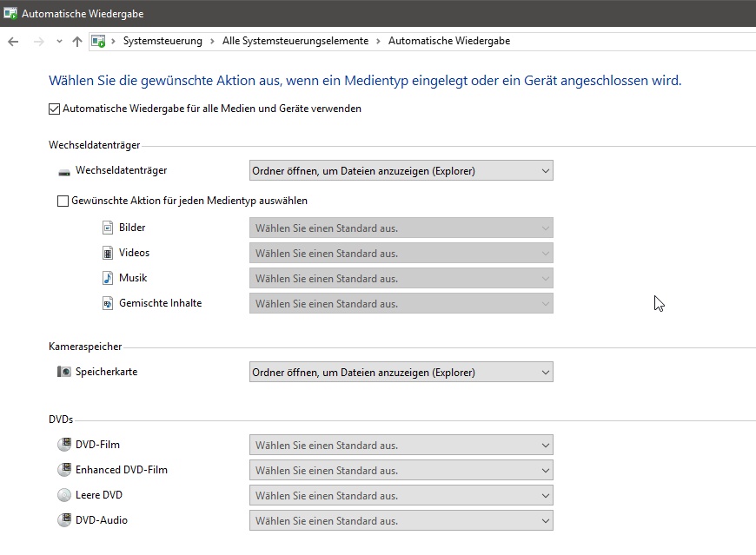Click the DVD-Film disc icon
Screen dimensions: 756x555
tap(63, 445)
